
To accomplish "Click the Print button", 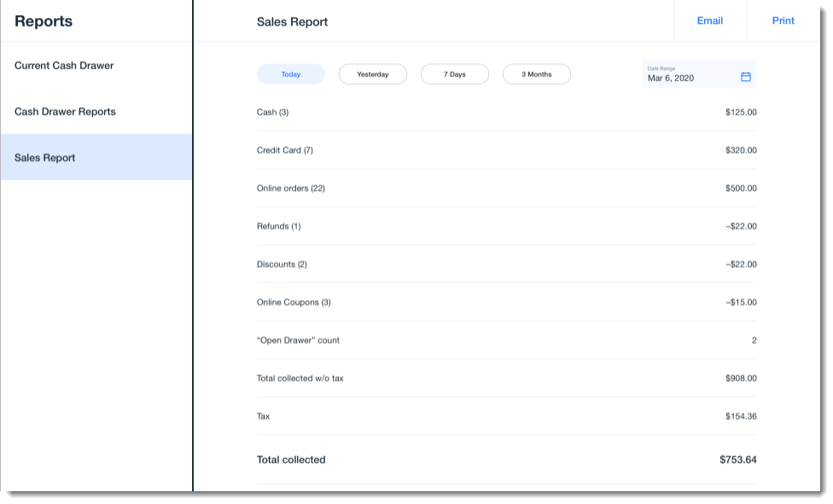I will click(783, 21).
